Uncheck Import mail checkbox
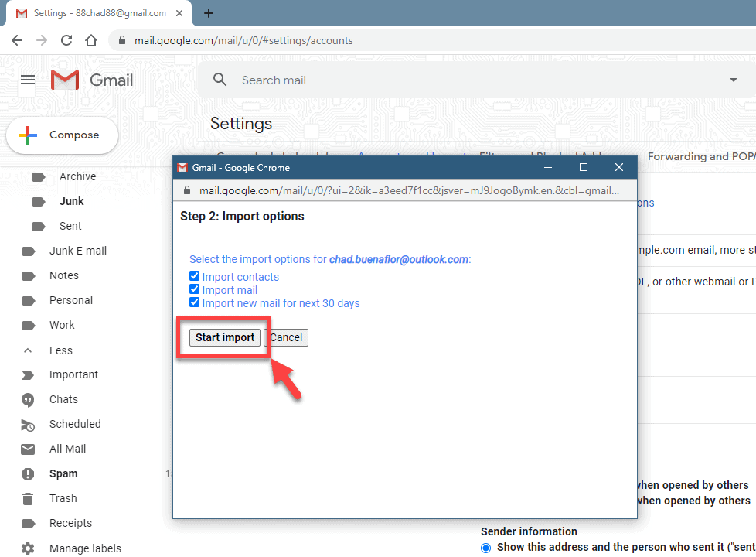This screenshot has width=756, height=557. [194, 289]
